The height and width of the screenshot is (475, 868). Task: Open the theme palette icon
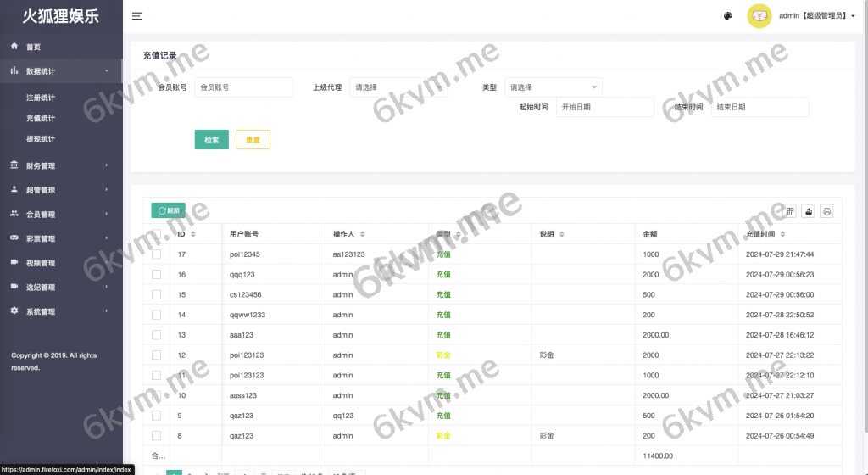pos(727,16)
